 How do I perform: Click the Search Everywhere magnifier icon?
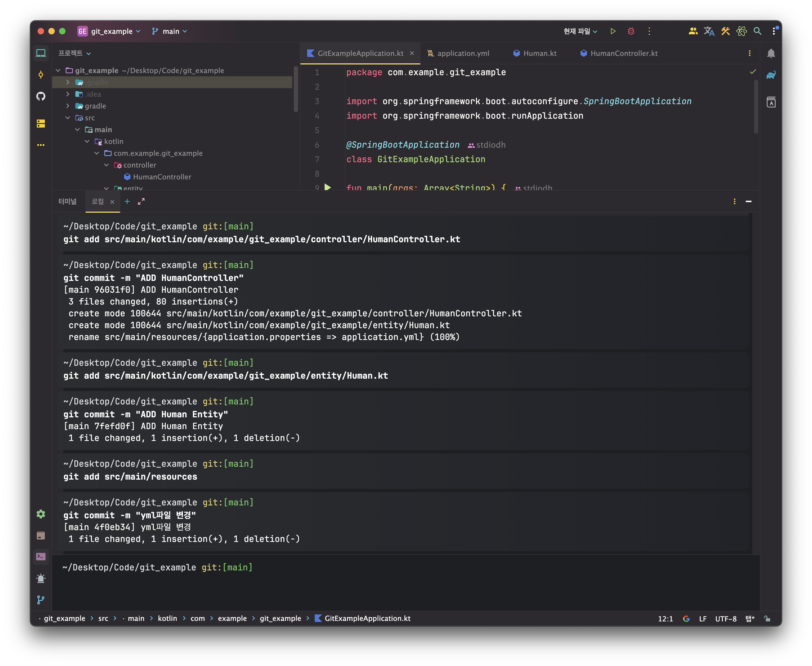coord(757,31)
